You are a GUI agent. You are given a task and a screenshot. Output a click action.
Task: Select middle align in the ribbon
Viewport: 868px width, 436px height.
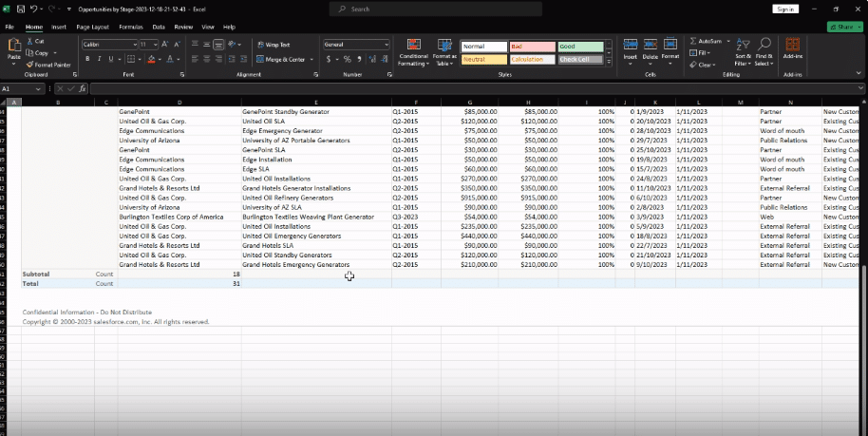pyautogui.click(x=206, y=45)
